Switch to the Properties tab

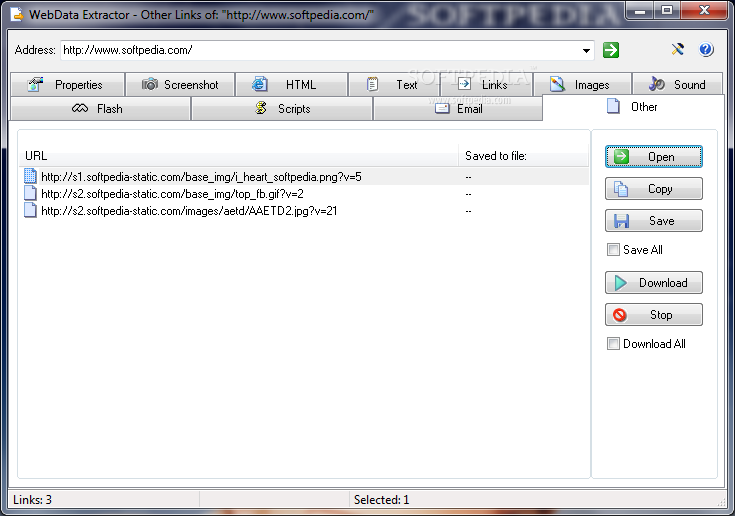[x=68, y=84]
